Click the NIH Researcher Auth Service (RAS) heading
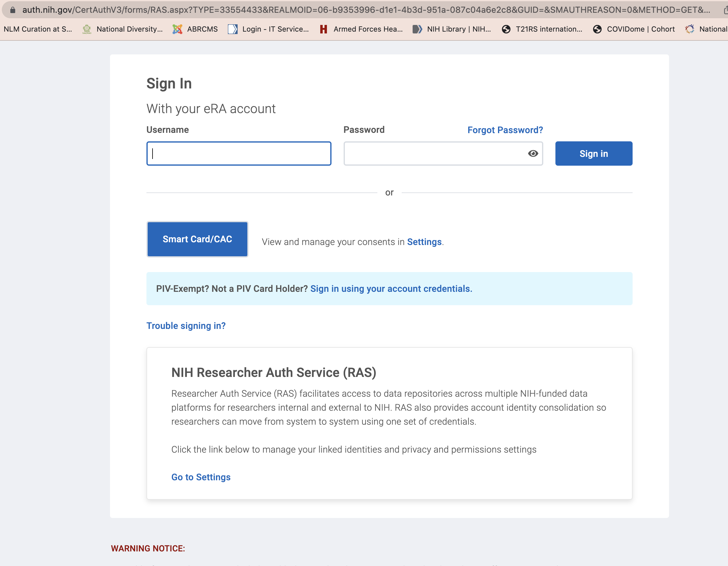This screenshot has height=566, width=728. tap(274, 373)
